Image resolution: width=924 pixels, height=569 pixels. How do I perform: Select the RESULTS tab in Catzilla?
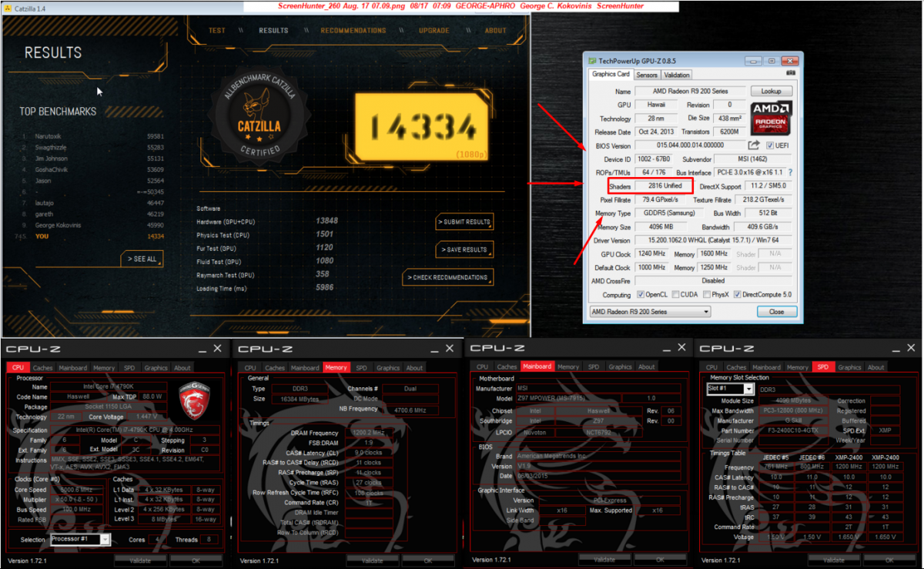pyautogui.click(x=273, y=31)
